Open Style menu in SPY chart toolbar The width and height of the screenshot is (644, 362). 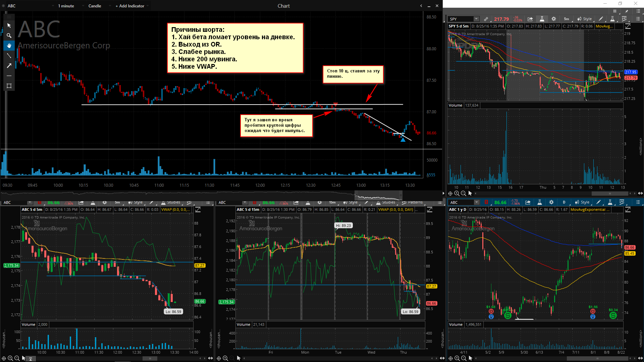(x=585, y=19)
